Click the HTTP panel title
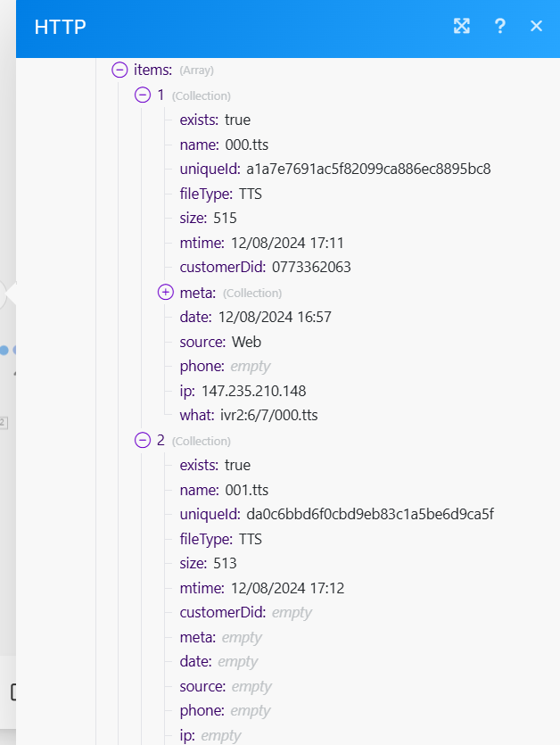Image resolution: width=560 pixels, height=745 pixels. pyautogui.click(x=61, y=27)
